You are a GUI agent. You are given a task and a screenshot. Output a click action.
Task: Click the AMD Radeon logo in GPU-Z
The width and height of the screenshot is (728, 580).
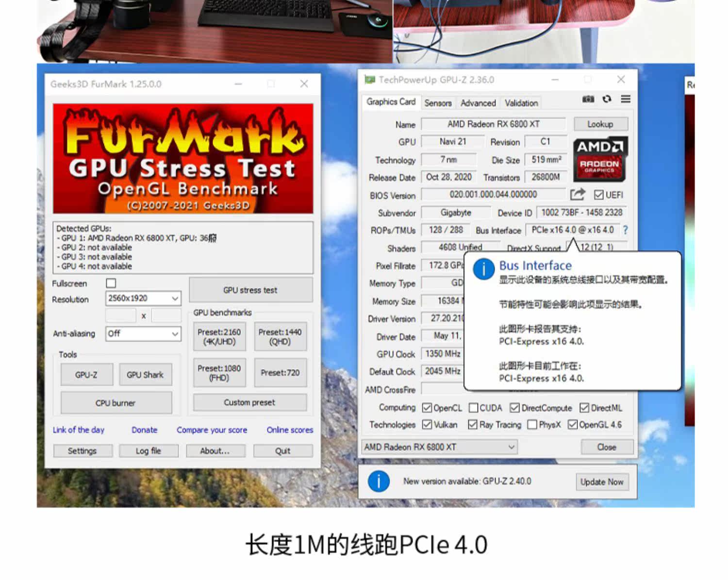click(x=600, y=159)
